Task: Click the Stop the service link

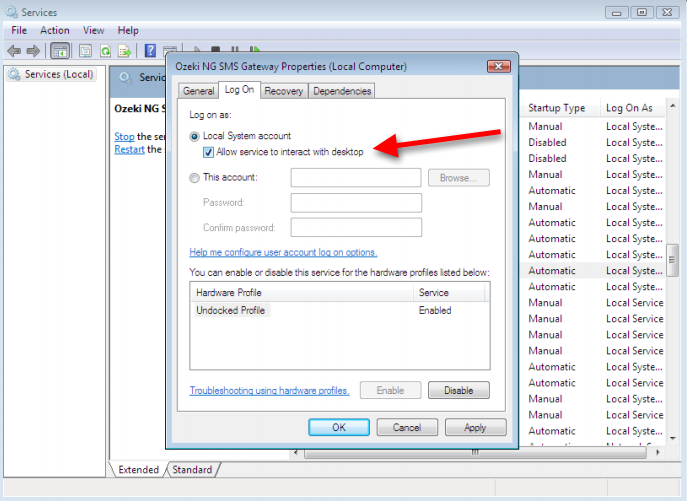Action: point(124,137)
